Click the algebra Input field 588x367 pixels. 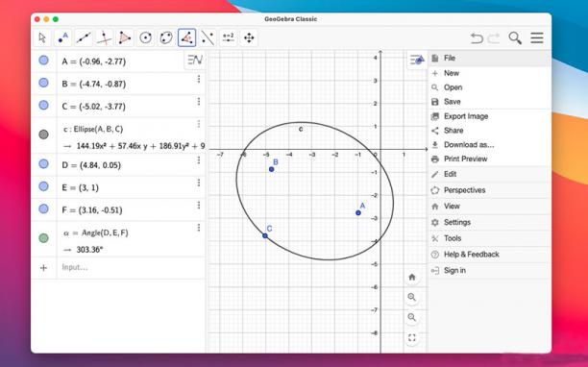[x=131, y=268]
